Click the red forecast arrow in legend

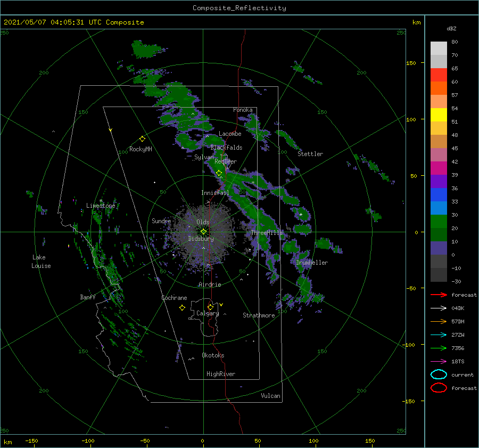pyautogui.click(x=439, y=295)
